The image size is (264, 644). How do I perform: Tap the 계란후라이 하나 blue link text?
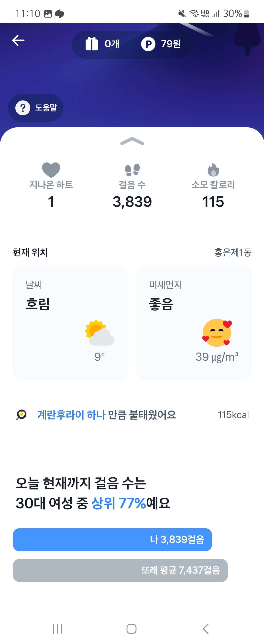click(71, 415)
